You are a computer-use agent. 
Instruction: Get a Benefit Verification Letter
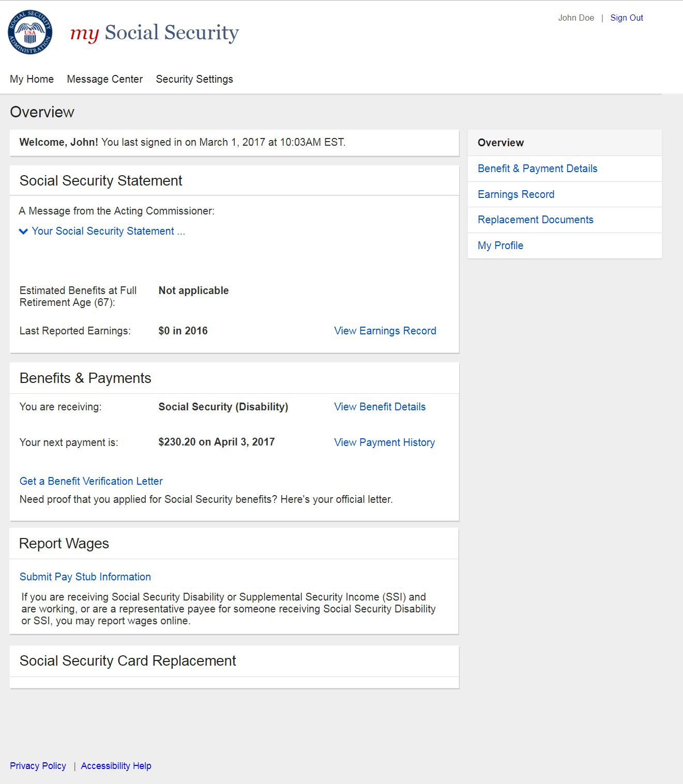click(91, 481)
